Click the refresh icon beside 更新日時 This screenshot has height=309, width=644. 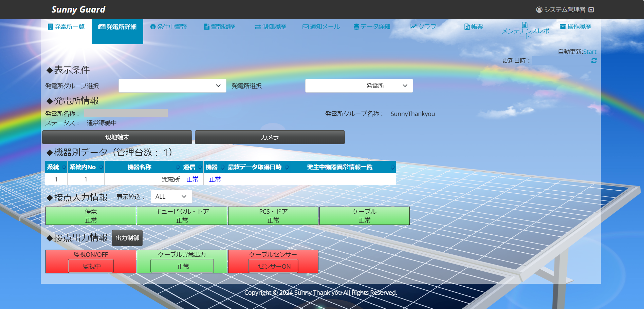(x=594, y=60)
